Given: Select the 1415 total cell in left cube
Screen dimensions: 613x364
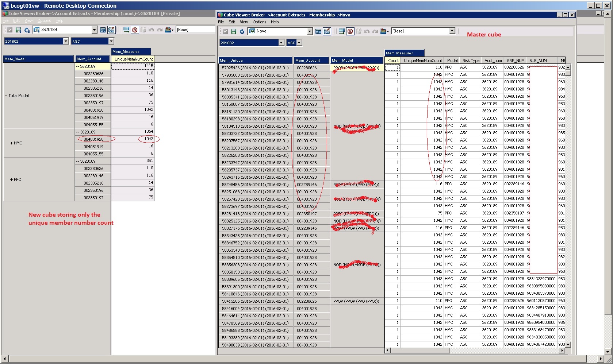Looking at the screenshot, I should pyautogui.click(x=133, y=66).
